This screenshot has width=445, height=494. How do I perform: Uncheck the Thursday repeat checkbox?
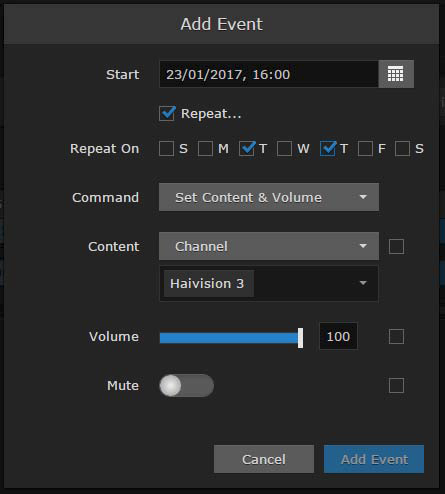tap(328, 149)
